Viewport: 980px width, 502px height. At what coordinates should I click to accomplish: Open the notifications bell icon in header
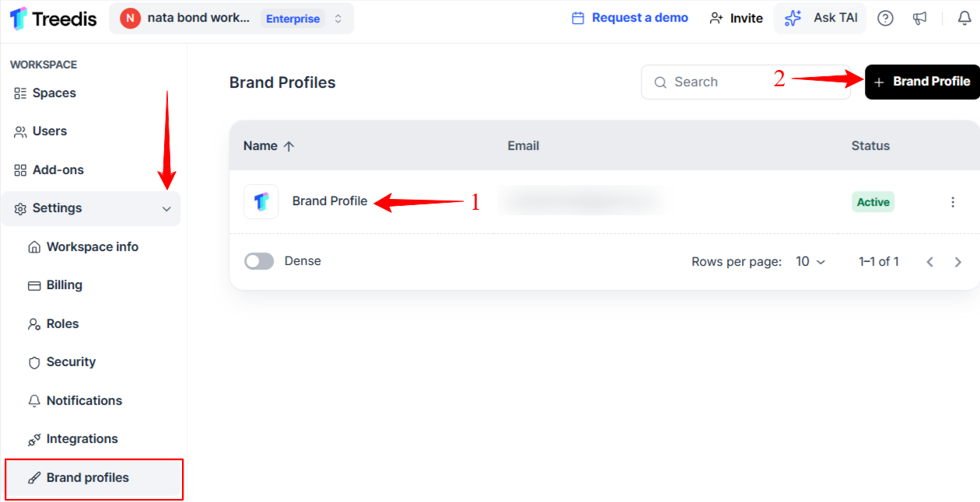(x=964, y=18)
